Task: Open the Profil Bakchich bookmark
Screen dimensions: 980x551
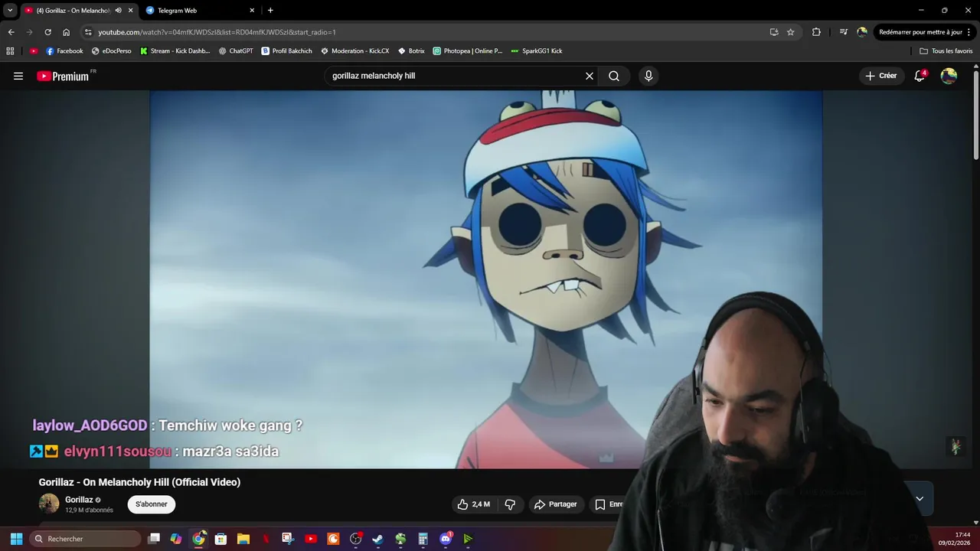Action: point(286,51)
